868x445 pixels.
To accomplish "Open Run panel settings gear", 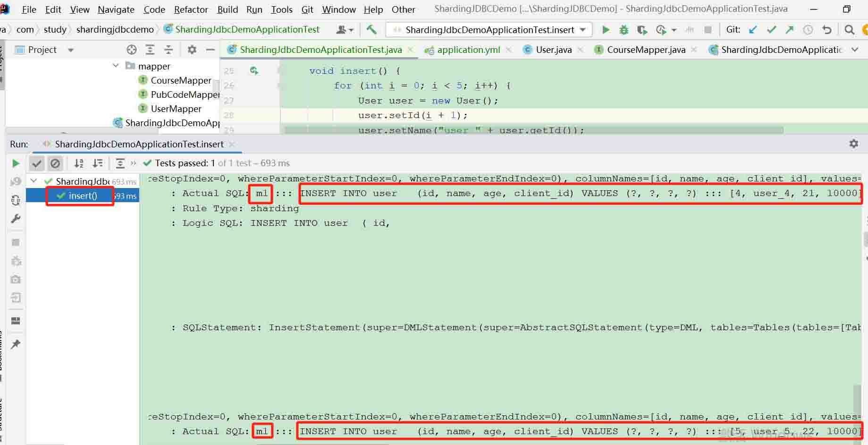I will coord(854,144).
